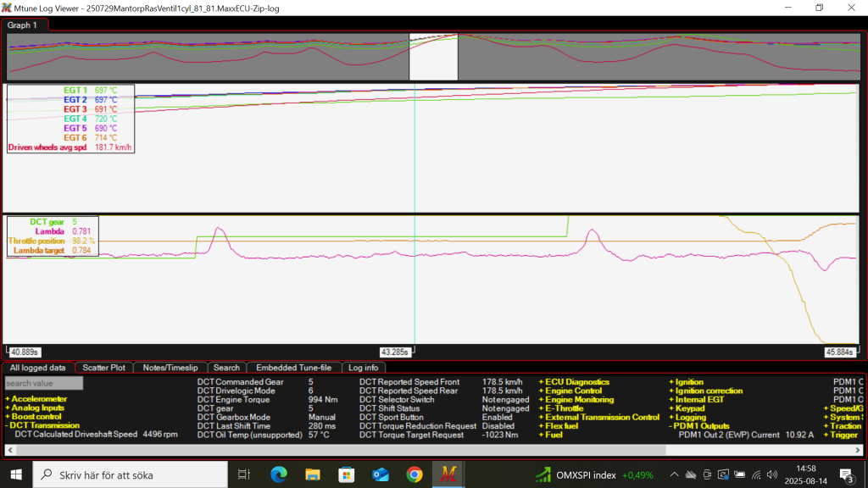
Task: Click the horizontal scrollbar right arrow
Action: 858,450
